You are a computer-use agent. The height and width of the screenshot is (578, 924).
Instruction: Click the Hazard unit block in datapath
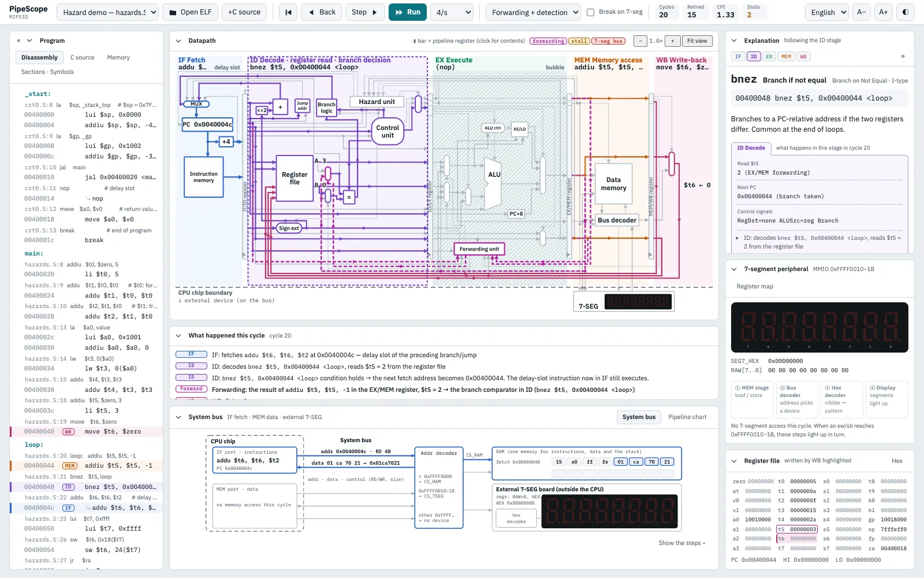(377, 102)
